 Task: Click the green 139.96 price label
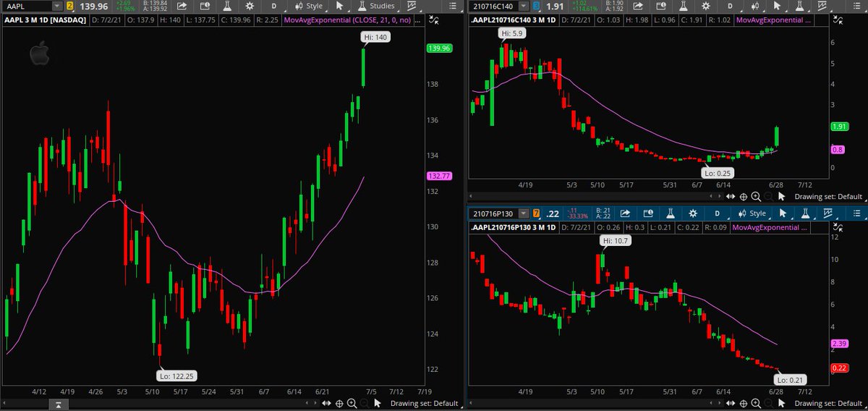click(439, 48)
